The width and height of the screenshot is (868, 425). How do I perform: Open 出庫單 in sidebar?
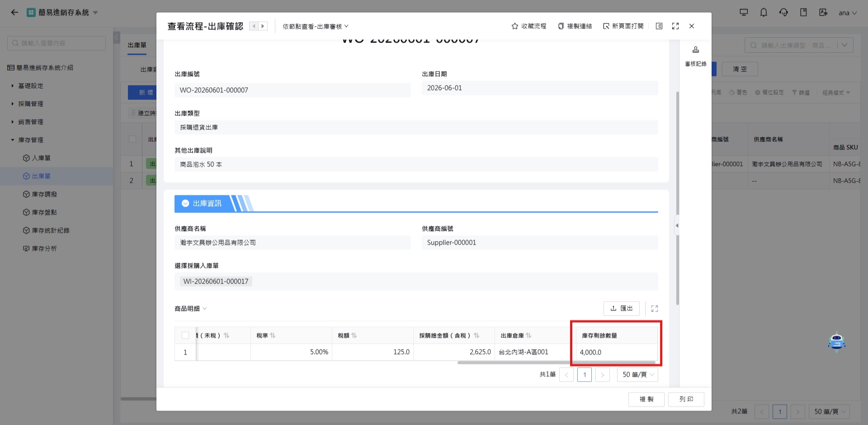[x=41, y=176]
